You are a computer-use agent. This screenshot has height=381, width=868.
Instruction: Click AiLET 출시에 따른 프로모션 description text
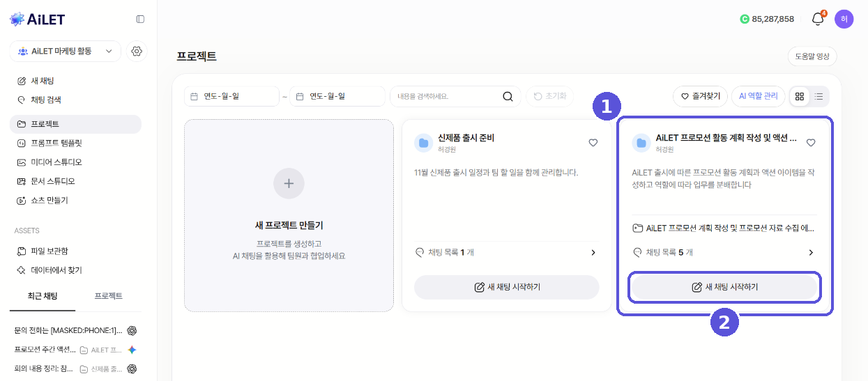[x=723, y=178]
